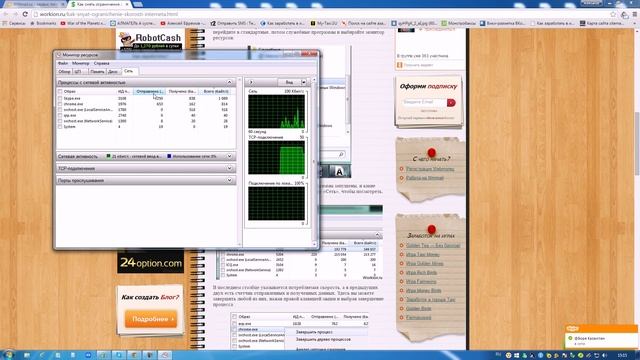This screenshot has height=360, width=640.
Task: Collapse the Процессы с сетевой активностью section
Action: coord(229,82)
